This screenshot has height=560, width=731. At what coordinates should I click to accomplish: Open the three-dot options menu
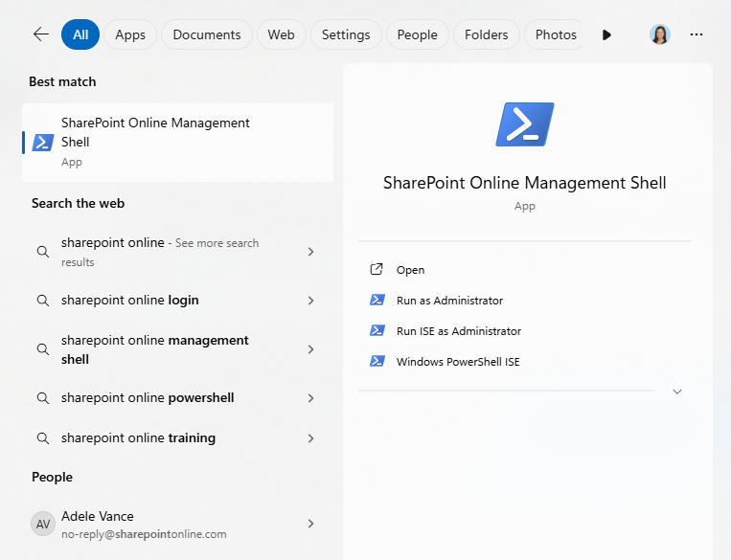[697, 34]
